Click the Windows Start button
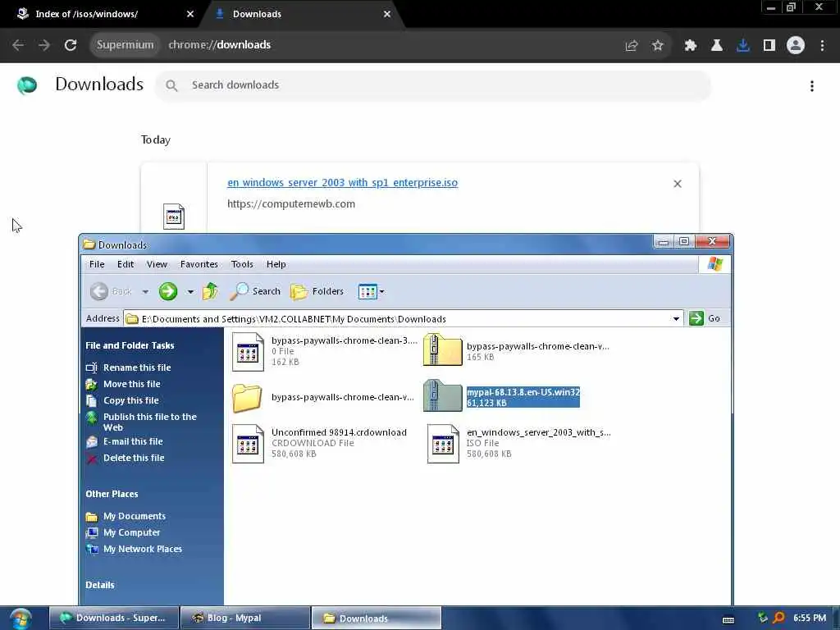This screenshot has height=630, width=840. point(21,619)
